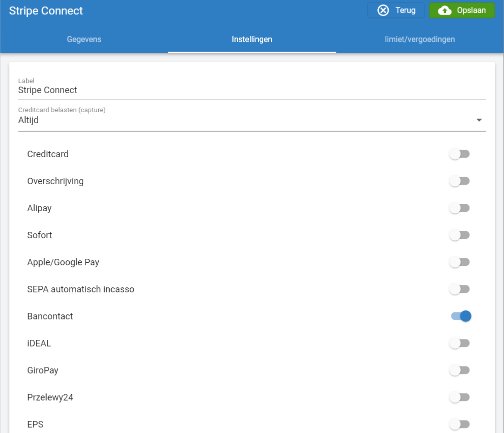
Task: Click the Apple/Google Pay label text
Action: click(64, 262)
